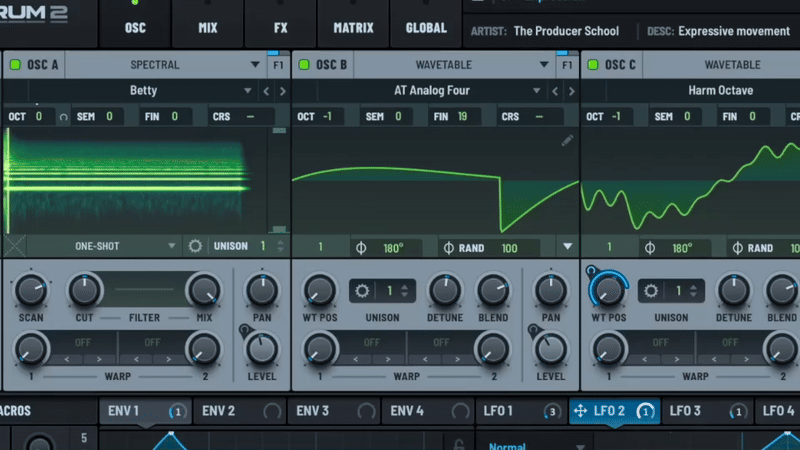Image resolution: width=800 pixels, height=450 pixels.
Task: Toggle OSC A power on/off
Action: [x=15, y=66]
